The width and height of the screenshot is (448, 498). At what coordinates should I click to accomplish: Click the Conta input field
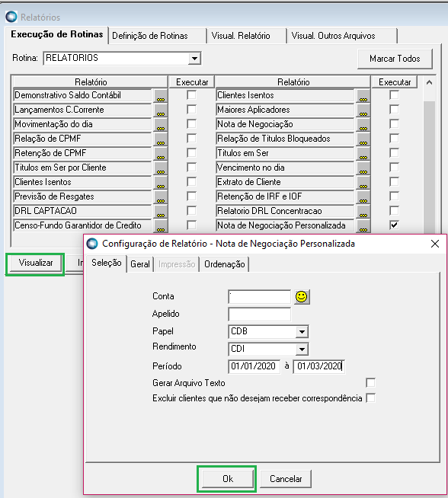[x=259, y=297]
